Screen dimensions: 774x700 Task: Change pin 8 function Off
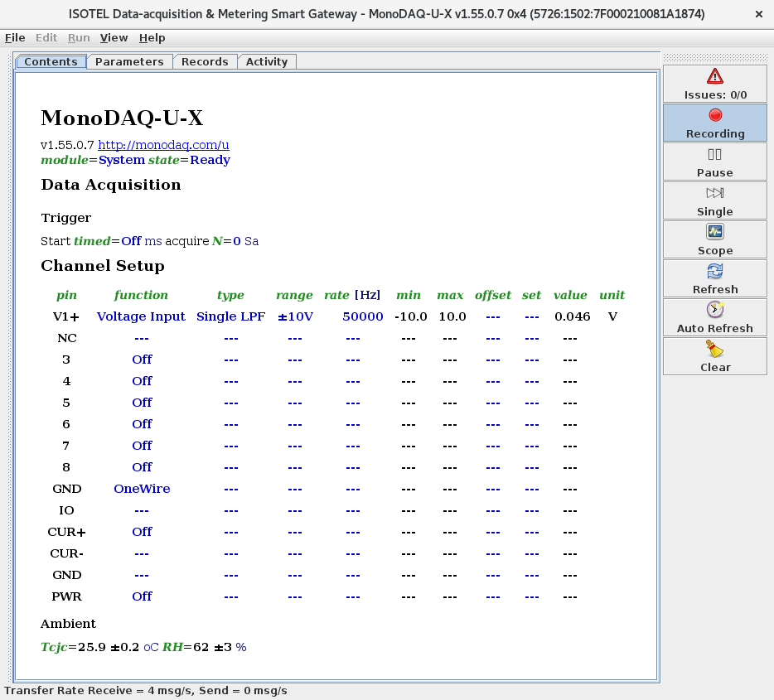(143, 467)
